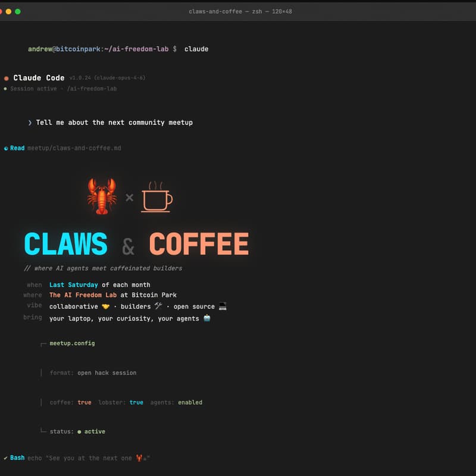Toggle coffee to false in meetup.config
Screen dimensions: 476x476
pos(84,402)
